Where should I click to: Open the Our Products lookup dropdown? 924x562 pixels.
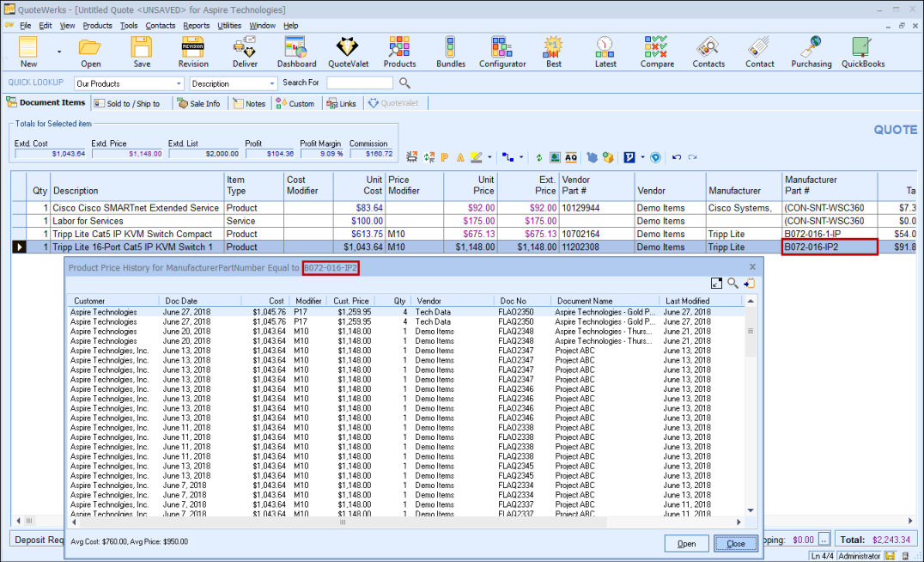coord(179,83)
